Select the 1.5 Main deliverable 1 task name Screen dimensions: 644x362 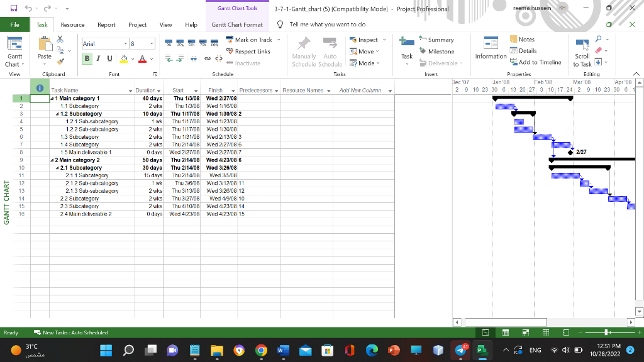[x=86, y=152]
